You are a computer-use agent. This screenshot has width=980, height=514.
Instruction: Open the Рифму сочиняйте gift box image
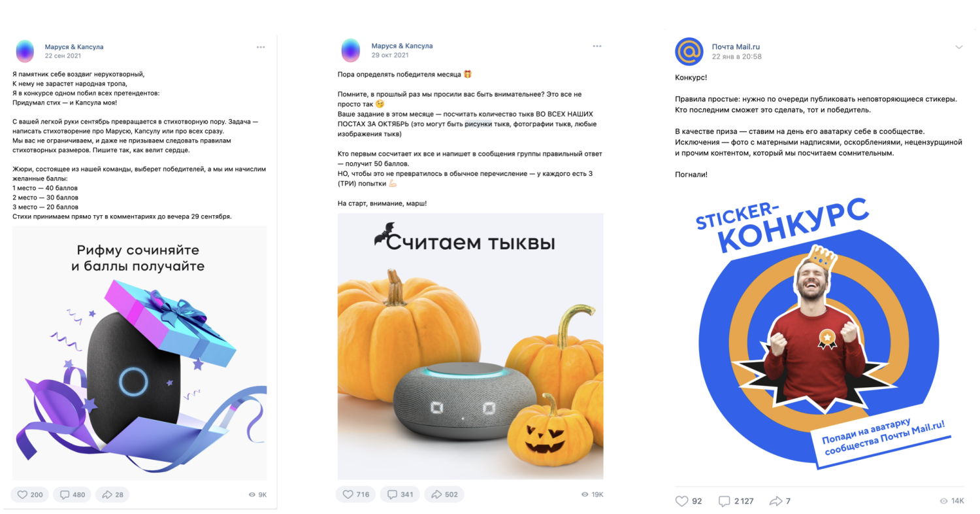139,353
